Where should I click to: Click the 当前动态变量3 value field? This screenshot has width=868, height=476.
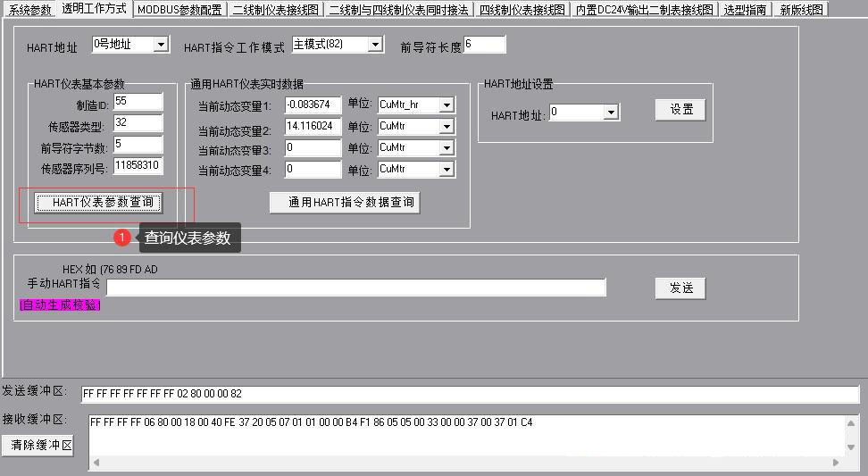tap(313, 147)
